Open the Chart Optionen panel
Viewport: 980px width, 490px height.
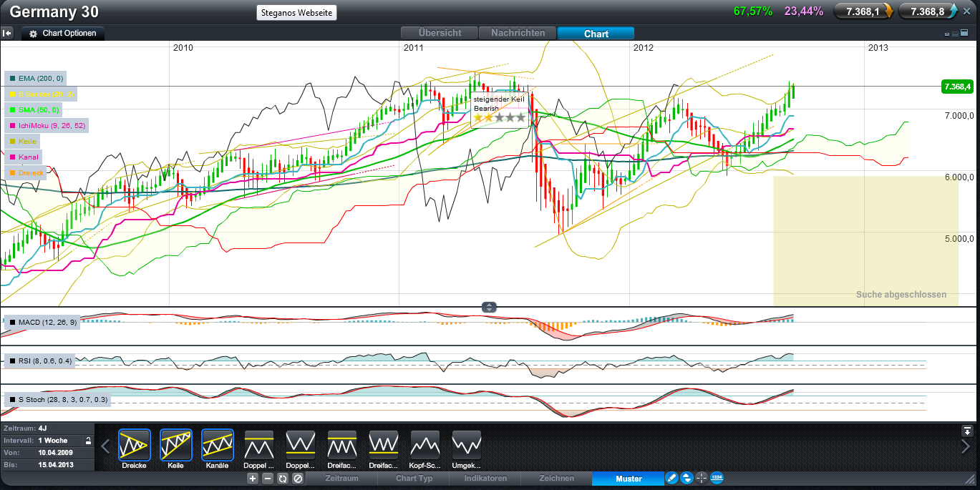[x=63, y=34]
